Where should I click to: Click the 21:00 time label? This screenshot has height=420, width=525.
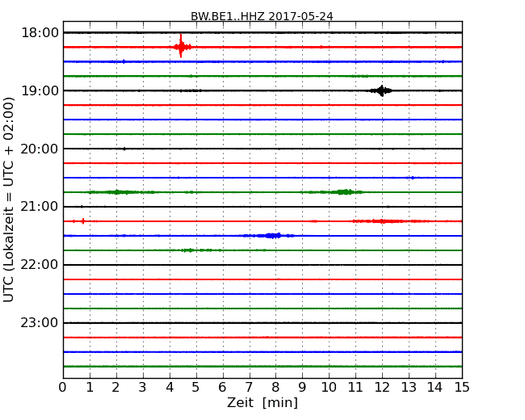coord(40,207)
